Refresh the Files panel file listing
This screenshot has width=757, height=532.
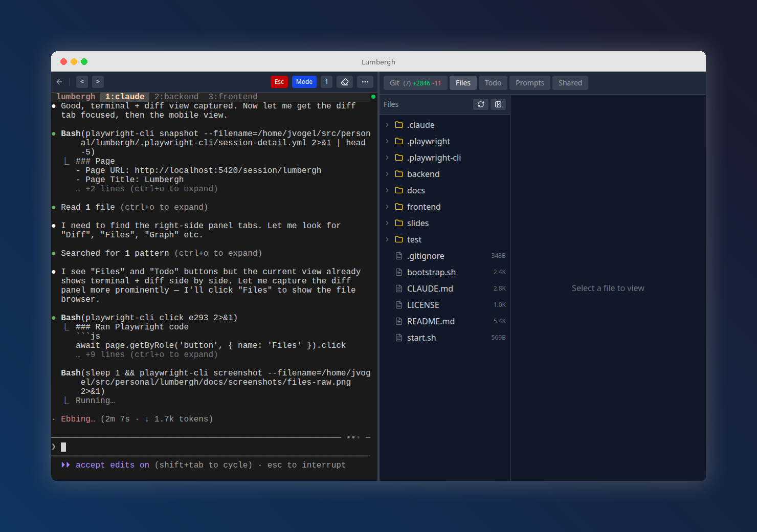point(480,104)
